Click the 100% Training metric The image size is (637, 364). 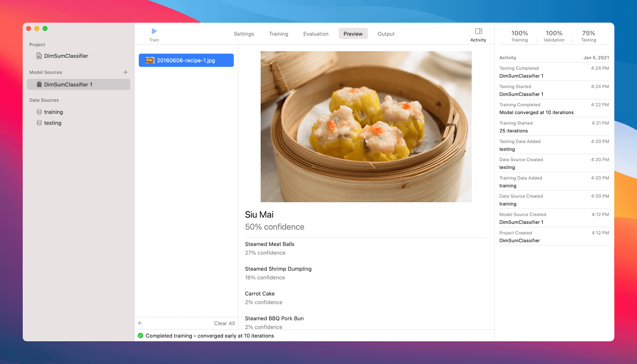[x=519, y=36]
